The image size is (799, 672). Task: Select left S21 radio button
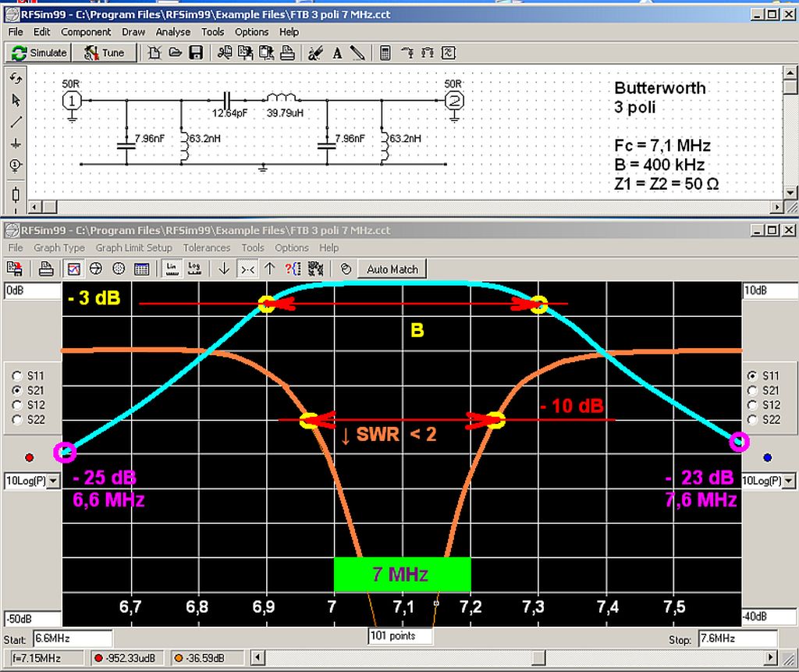[x=17, y=390]
